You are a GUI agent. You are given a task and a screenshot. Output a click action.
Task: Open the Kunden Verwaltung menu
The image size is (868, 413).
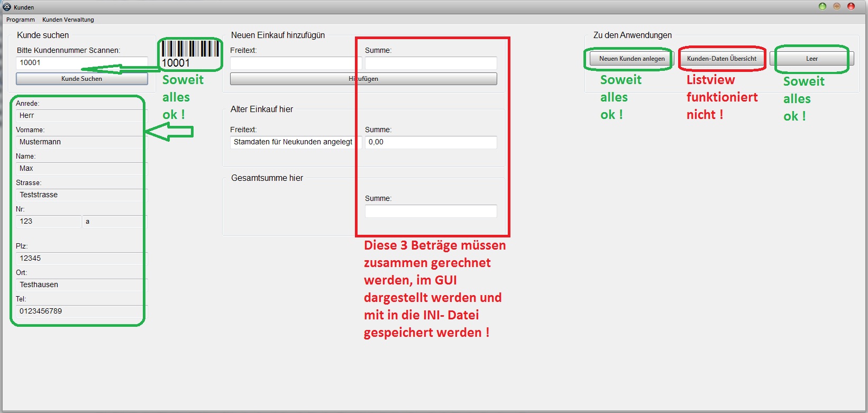point(68,20)
